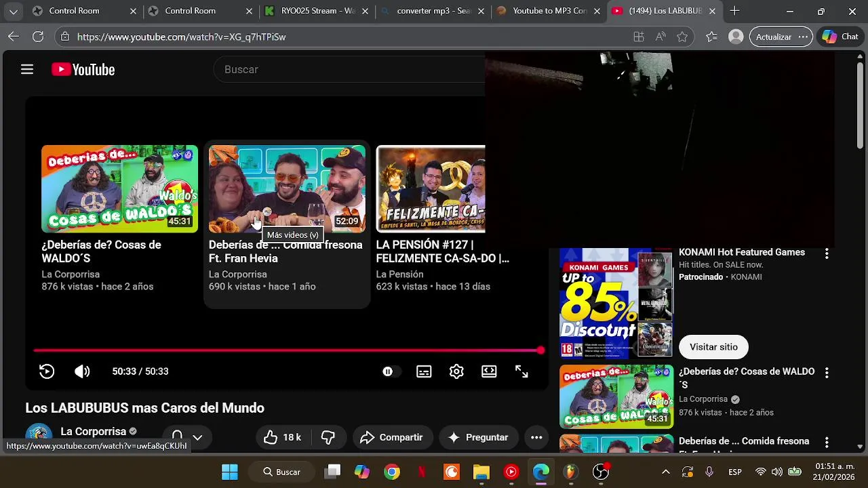This screenshot has height=488, width=868.
Task: Open Copilot Chat button
Action: [841, 37]
